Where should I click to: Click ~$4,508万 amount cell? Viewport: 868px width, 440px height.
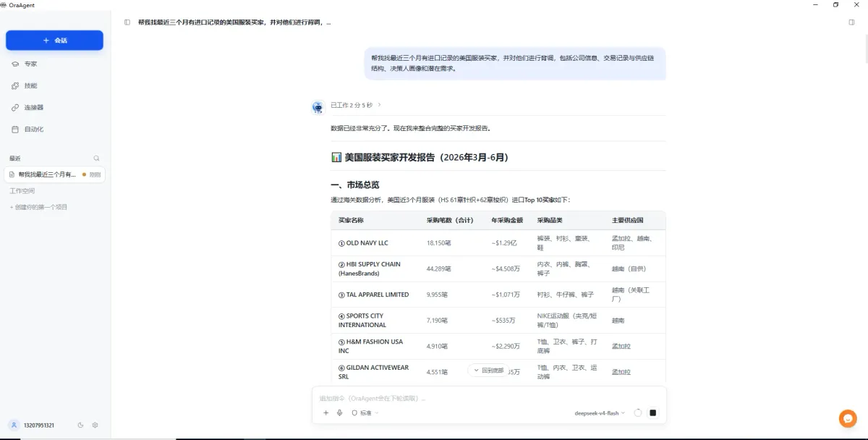(506, 268)
